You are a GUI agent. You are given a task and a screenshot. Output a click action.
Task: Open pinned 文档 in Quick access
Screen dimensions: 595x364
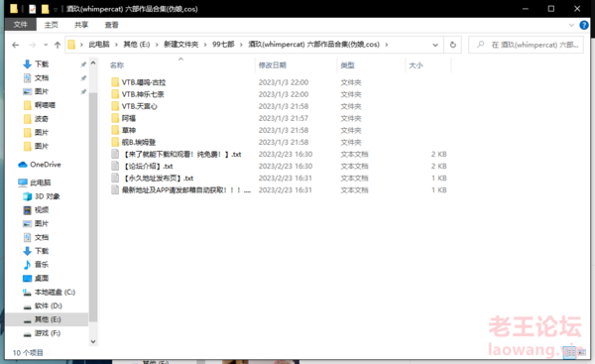coord(42,77)
